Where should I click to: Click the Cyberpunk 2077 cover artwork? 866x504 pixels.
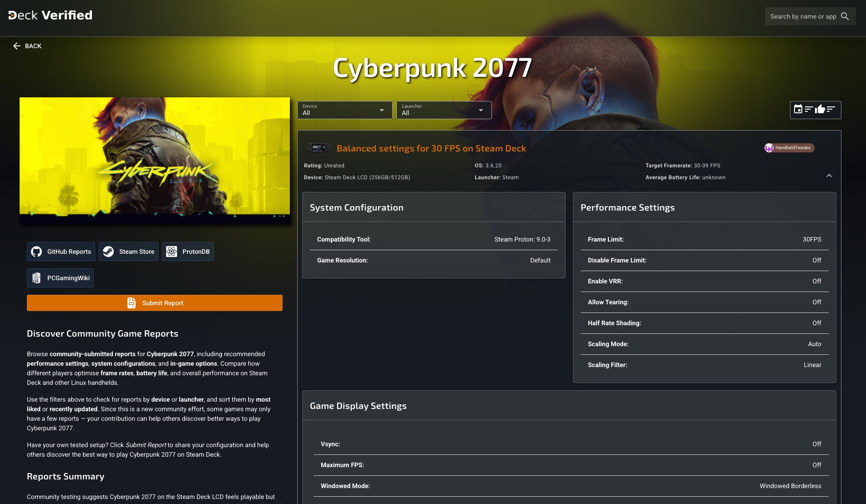(155, 161)
